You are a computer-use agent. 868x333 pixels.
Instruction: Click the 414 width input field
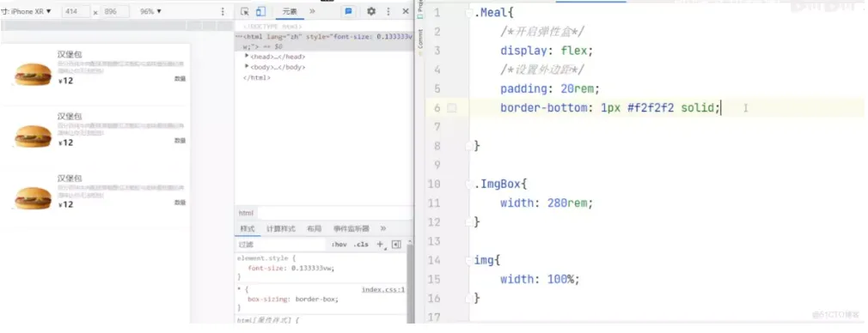[76, 12]
